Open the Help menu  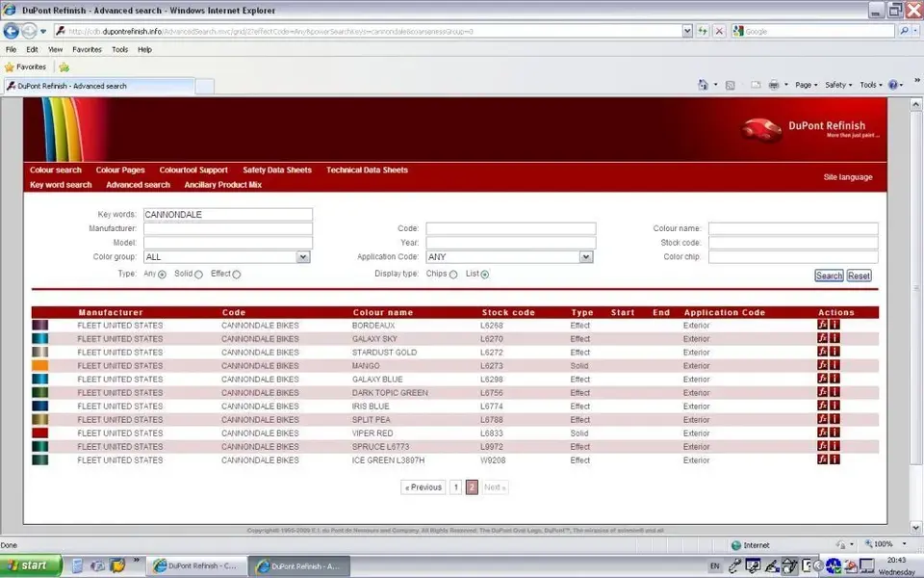click(x=145, y=49)
